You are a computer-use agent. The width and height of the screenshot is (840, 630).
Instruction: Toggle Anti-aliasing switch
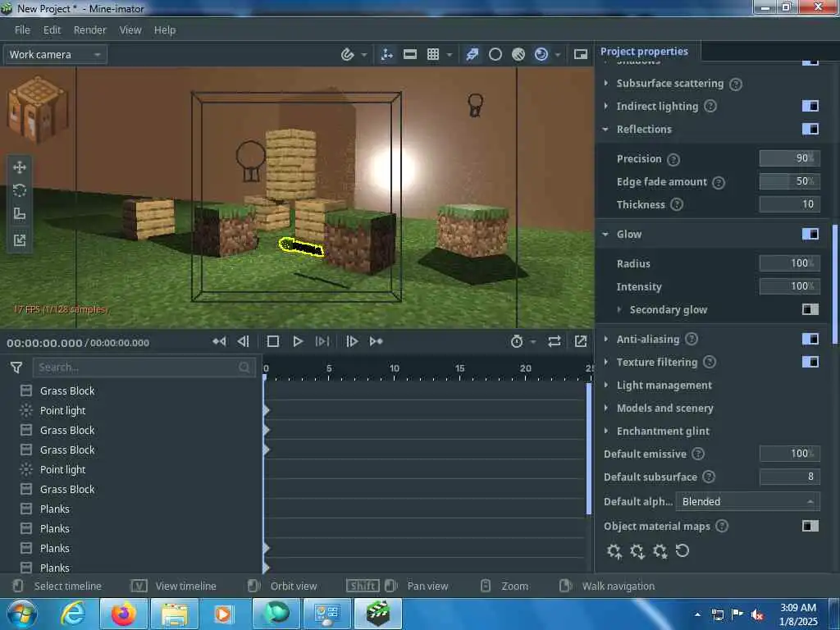tap(810, 339)
